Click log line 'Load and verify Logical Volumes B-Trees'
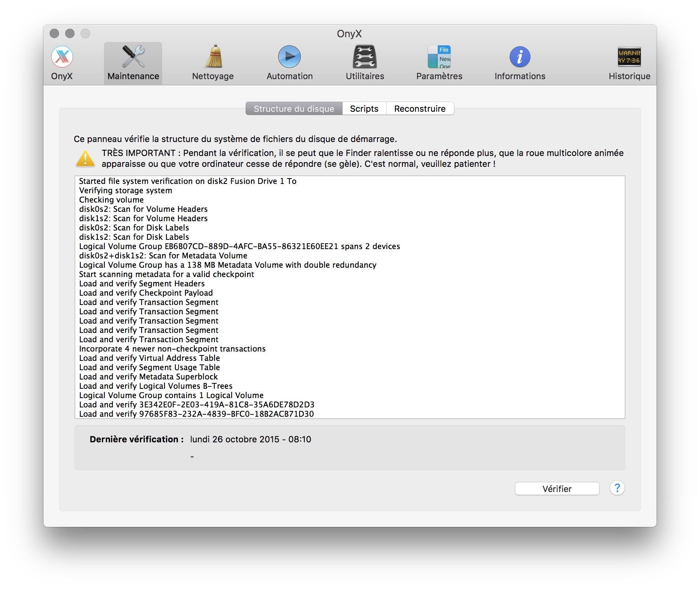This screenshot has height=589, width=700. click(156, 386)
